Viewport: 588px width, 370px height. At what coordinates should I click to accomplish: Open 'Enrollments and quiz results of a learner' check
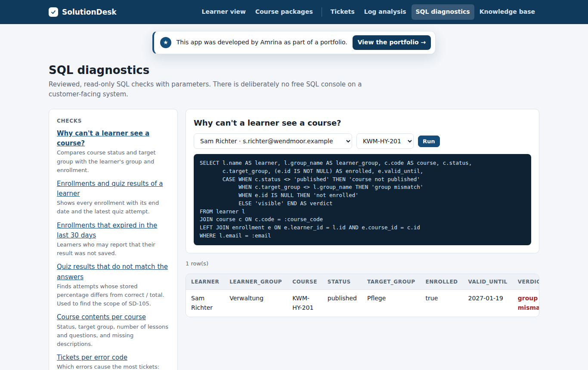110,188
